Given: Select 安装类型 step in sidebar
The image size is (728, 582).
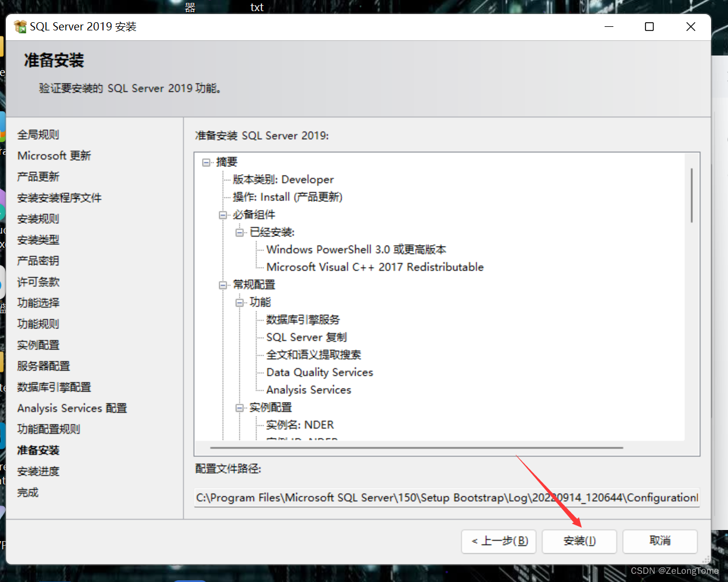Looking at the screenshot, I should [x=38, y=240].
